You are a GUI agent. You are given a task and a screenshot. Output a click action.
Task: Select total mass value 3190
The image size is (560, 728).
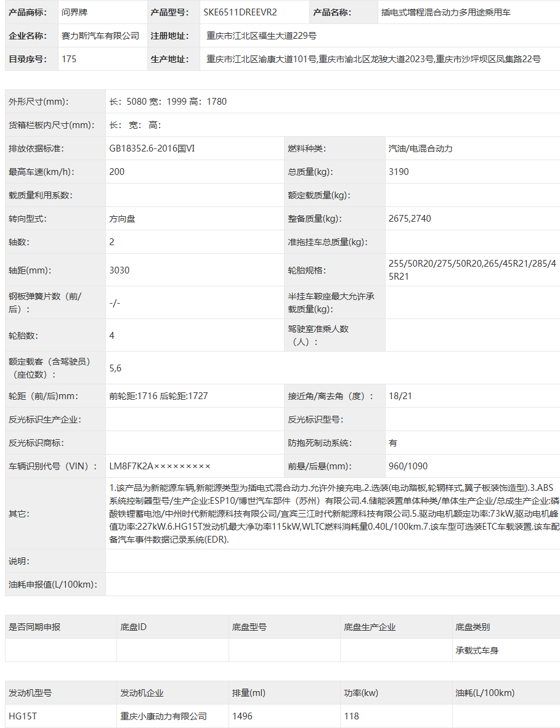(x=399, y=172)
